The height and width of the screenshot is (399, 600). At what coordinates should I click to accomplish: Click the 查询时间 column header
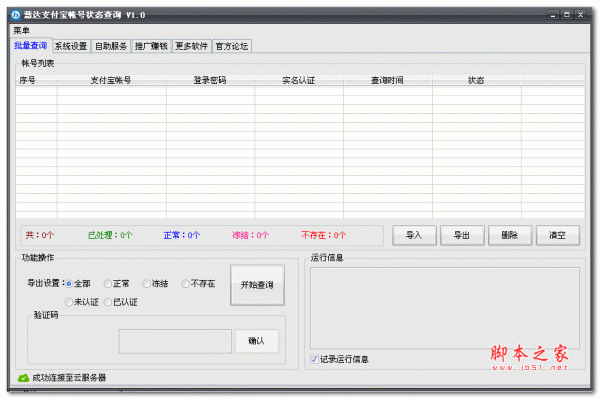(388, 80)
